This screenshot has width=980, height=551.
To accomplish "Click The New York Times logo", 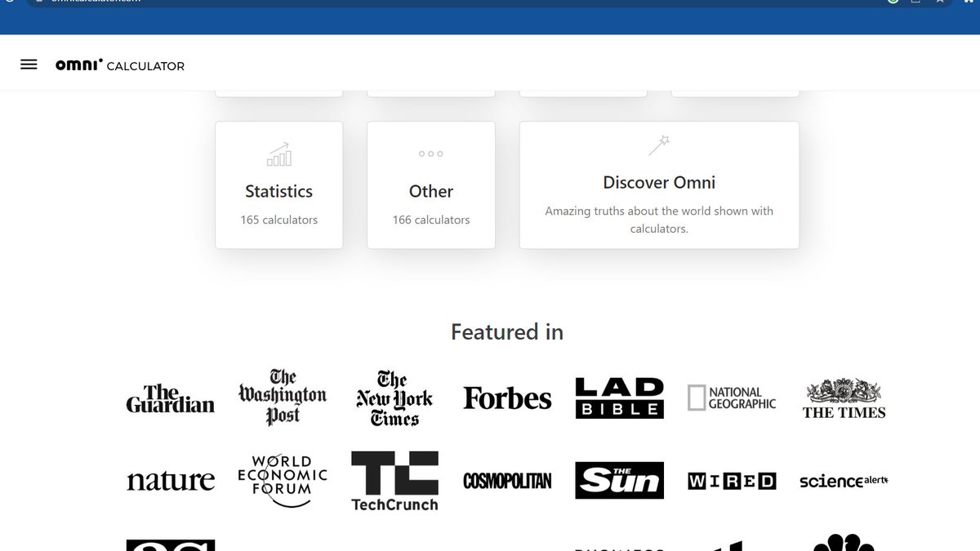I will pos(394,398).
